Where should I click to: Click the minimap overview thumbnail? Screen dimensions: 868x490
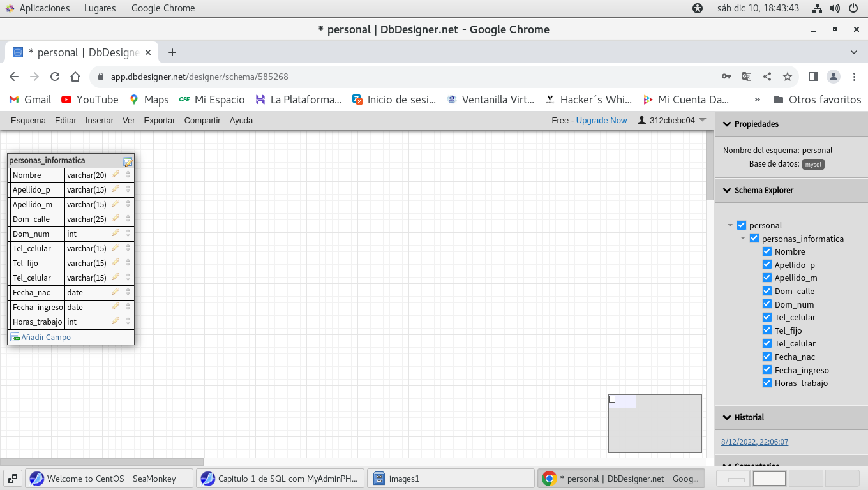click(x=655, y=424)
